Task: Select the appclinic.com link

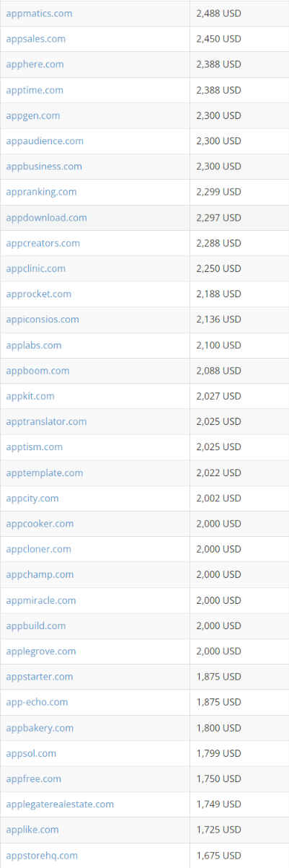Action: (35, 268)
